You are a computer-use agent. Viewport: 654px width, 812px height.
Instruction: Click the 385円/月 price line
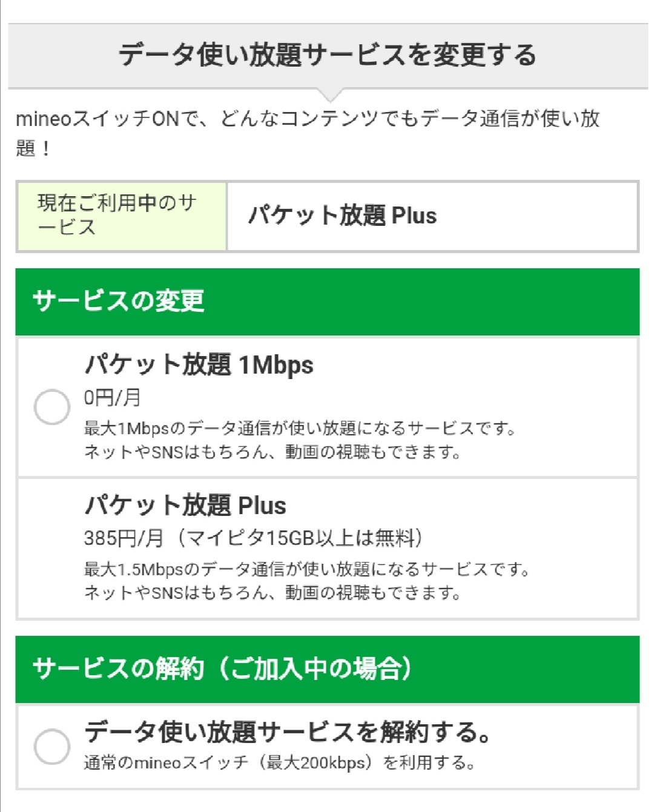point(124,538)
